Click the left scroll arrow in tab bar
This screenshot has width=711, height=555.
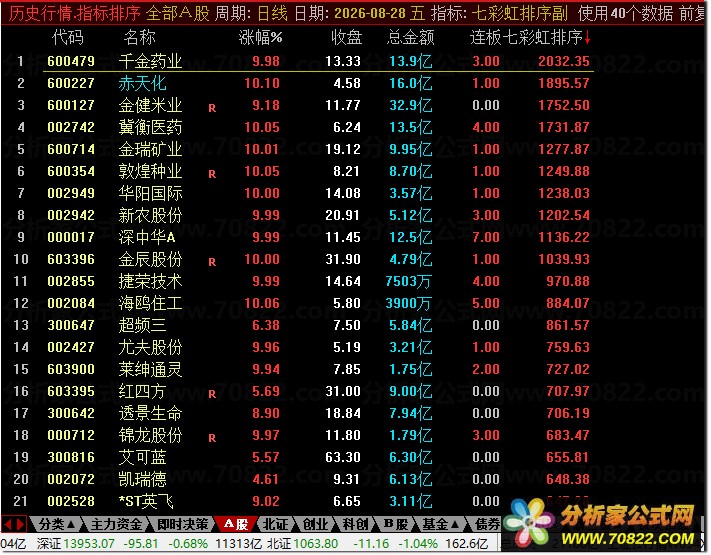[8, 525]
